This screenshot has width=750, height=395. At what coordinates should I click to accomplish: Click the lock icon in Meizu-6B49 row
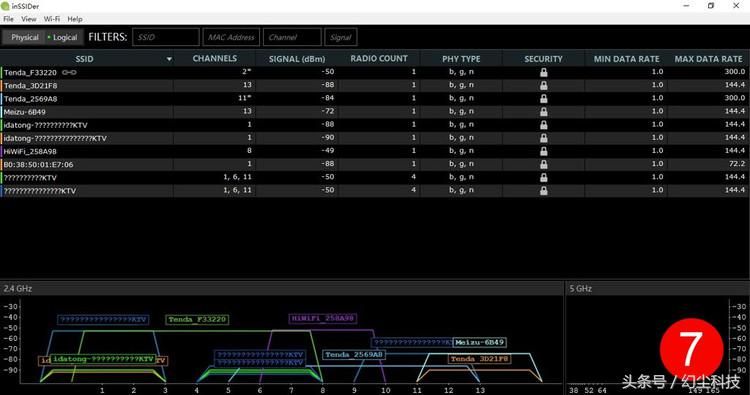pos(543,111)
